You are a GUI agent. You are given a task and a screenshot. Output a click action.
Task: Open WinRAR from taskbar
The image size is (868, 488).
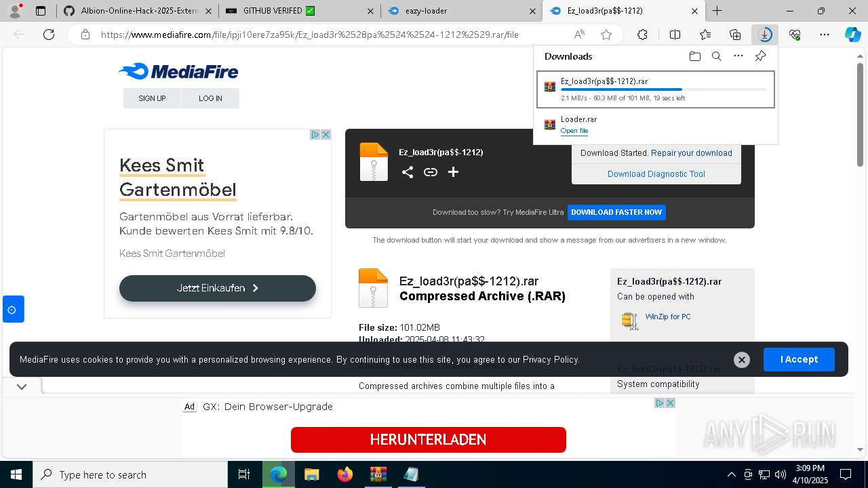click(378, 474)
